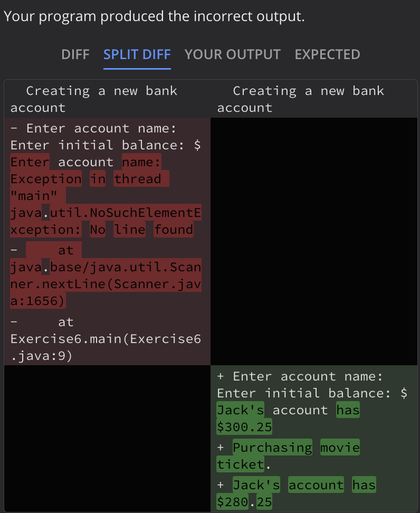This screenshot has height=513, width=420.
Task: Click the left pane header 'Creating a new bank account'
Action: click(106, 99)
